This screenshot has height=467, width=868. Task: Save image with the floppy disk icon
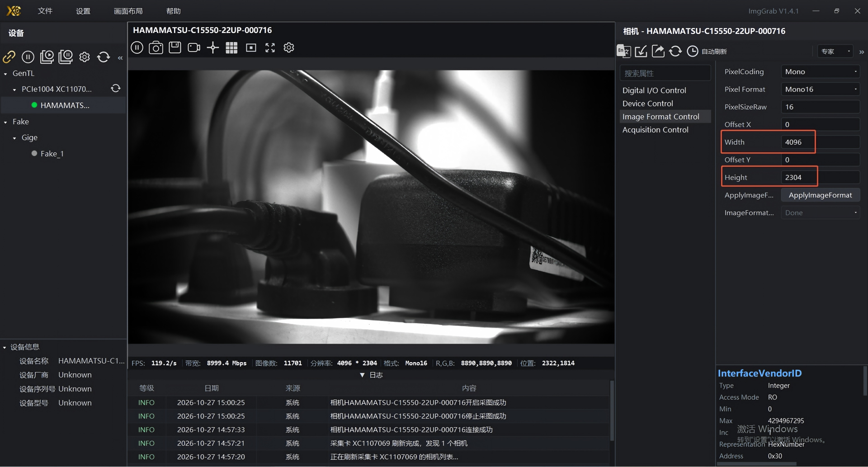click(x=175, y=47)
